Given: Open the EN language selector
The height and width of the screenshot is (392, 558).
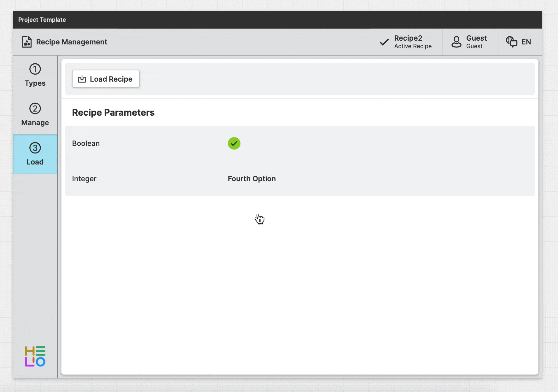Looking at the screenshot, I should pyautogui.click(x=526, y=42).
